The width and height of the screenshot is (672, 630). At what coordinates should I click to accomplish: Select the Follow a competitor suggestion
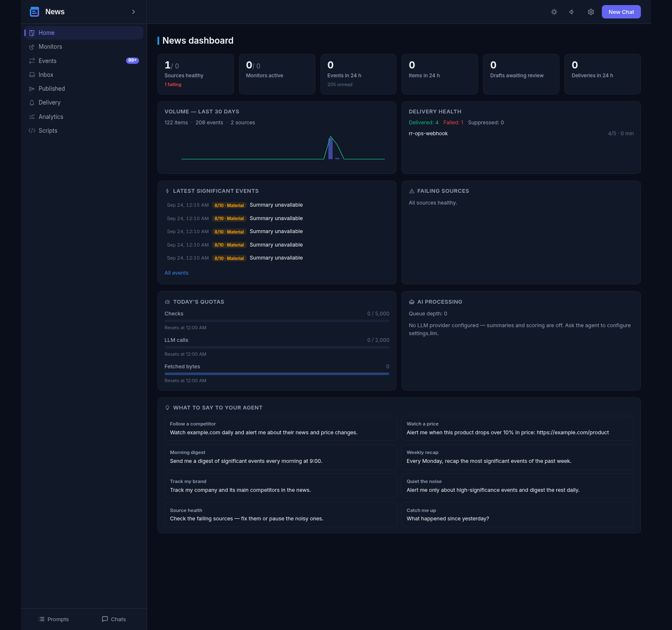click(x=281, y=428)
